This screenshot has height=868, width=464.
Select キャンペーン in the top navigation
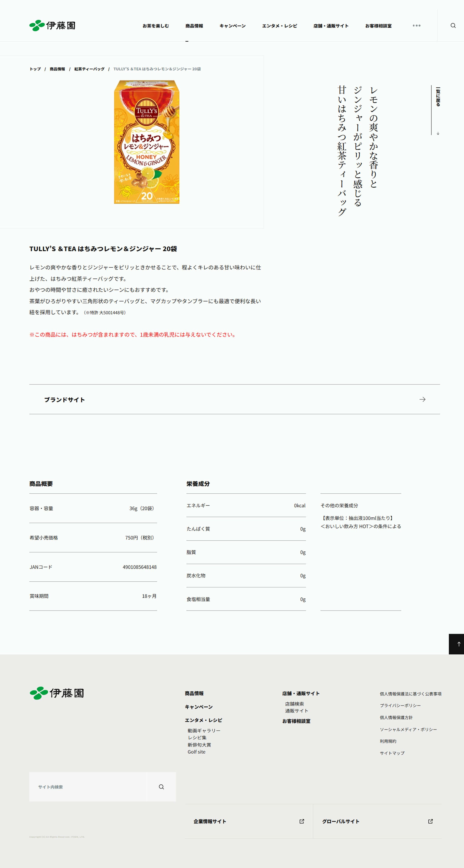pyautogui.click(x=233, y=26)
